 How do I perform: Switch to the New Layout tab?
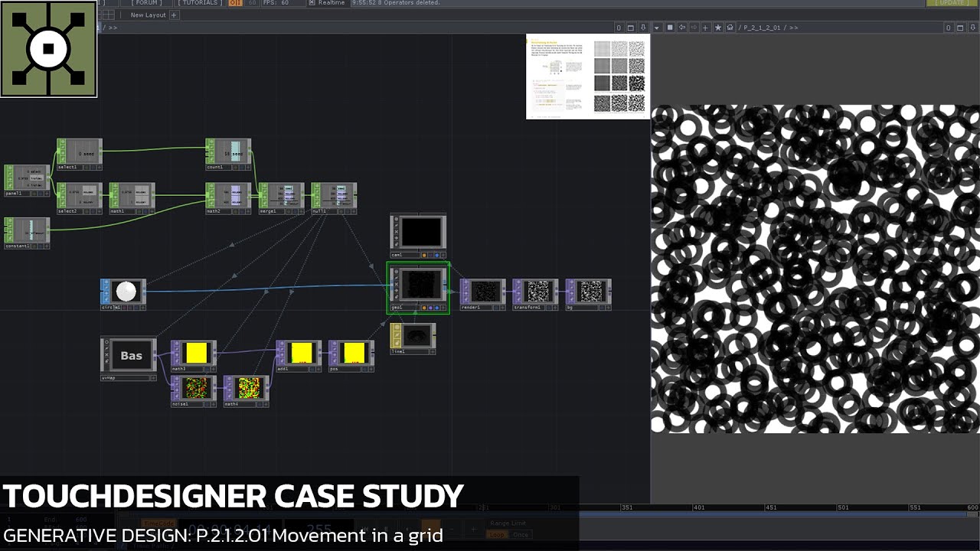pyautogui.click(x=147, y=15)
